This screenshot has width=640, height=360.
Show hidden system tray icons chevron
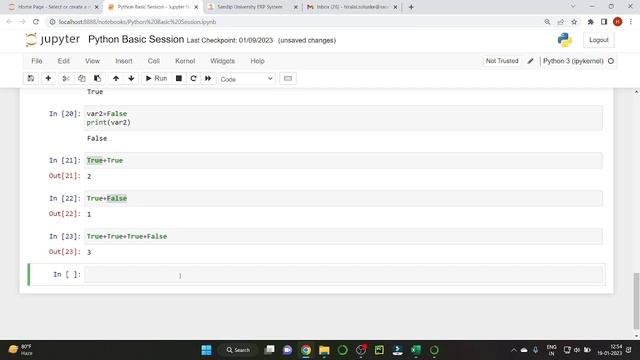(x=513, y=350)
